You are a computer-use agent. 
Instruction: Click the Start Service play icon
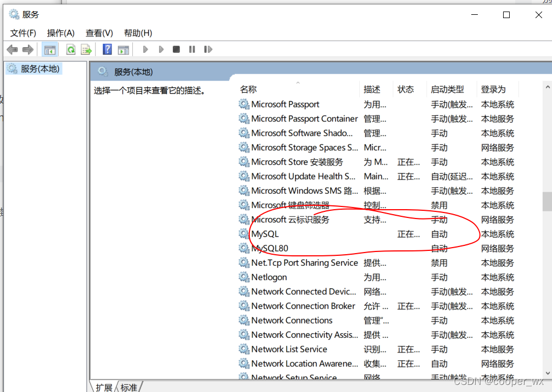[146, 49]
